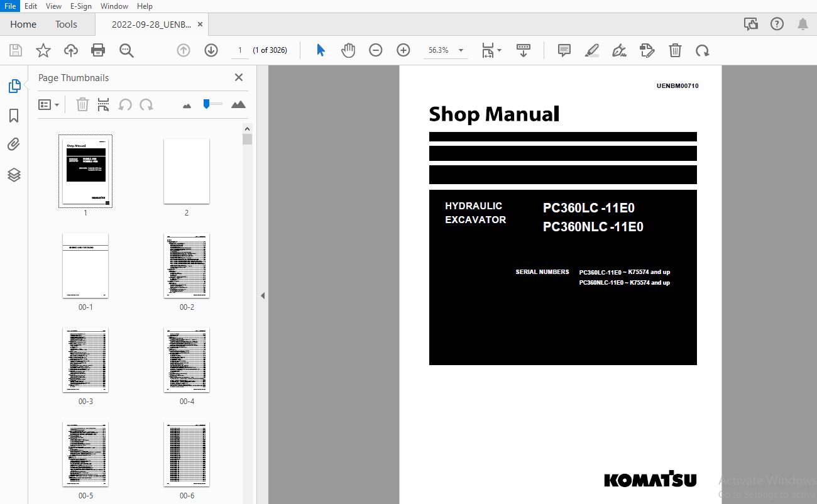
Task: Open the Window menu
Action: (x=114, y=6)
